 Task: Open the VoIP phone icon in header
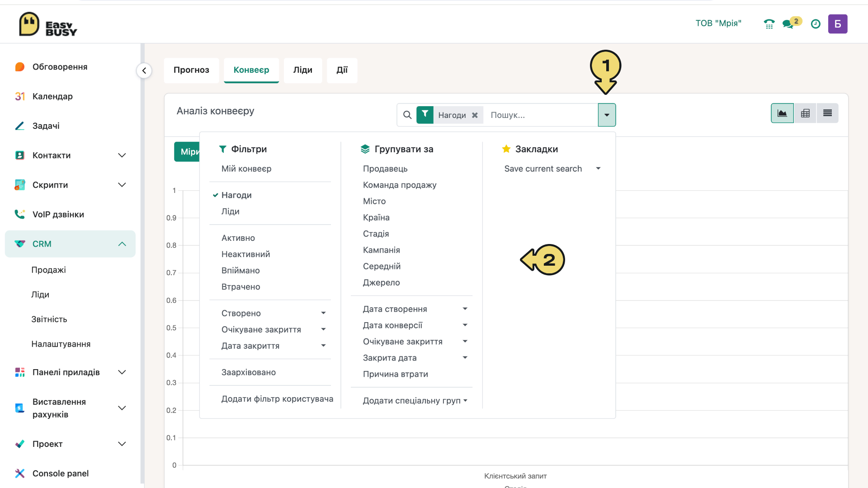point(769,24)
